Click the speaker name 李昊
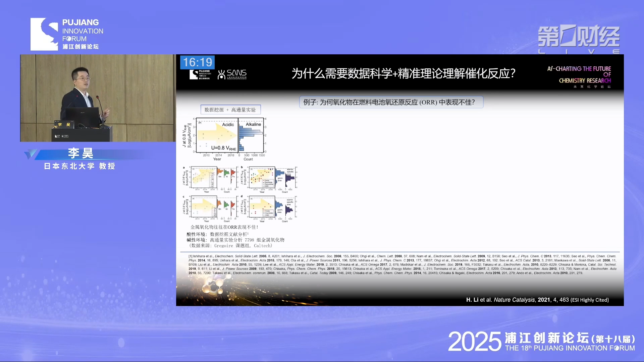Image resolution: width=644 pixels, height=362 pixels. [x=80, y=153]
